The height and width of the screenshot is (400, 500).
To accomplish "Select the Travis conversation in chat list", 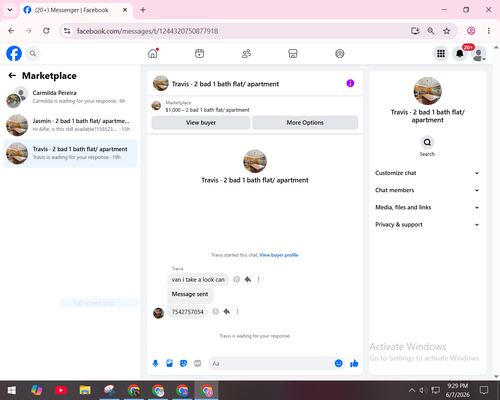I will click(70, 153).
